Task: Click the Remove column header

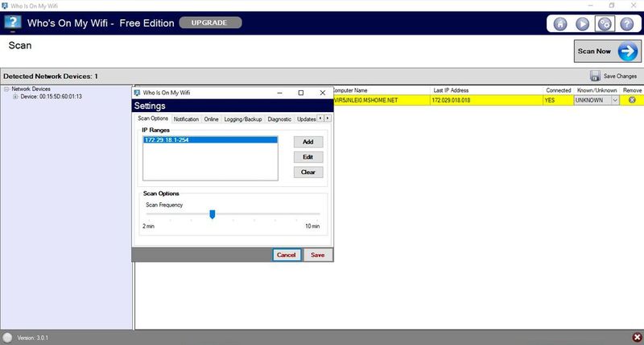Action: [632, 90]
